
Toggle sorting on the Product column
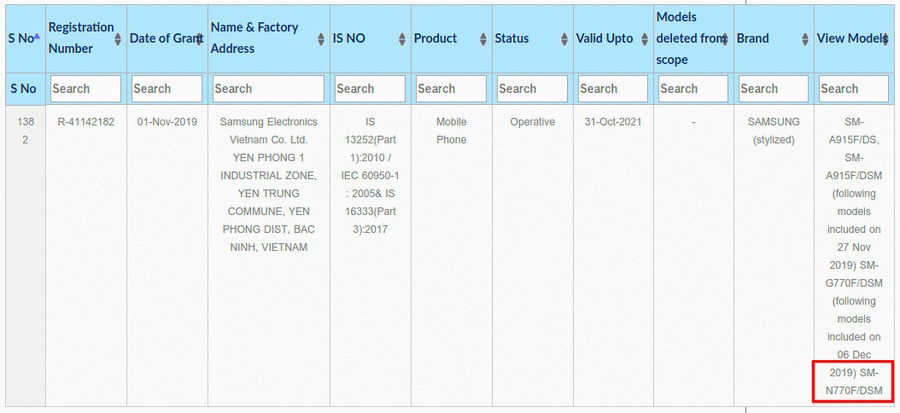pos(483,38)
